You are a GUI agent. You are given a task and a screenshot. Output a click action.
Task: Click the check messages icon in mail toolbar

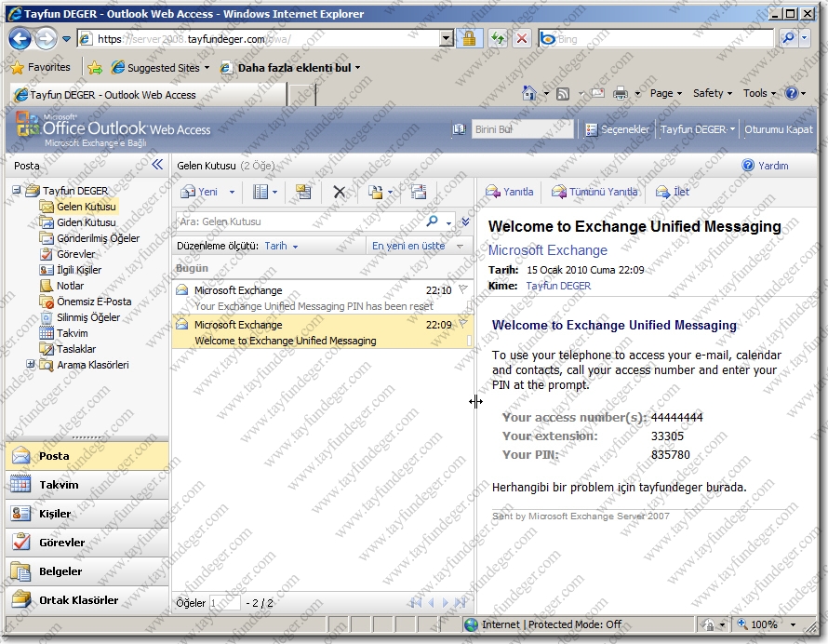[419, 192]
